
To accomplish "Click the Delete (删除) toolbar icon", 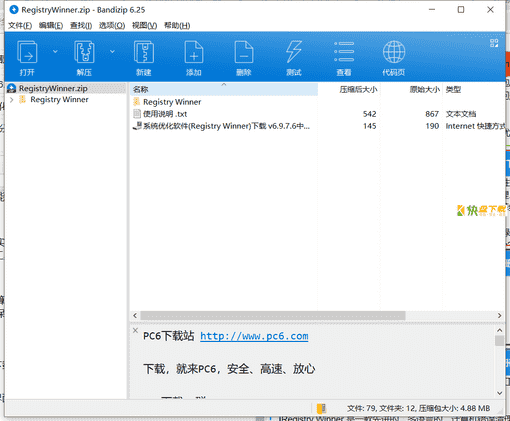I will [244, 52].
